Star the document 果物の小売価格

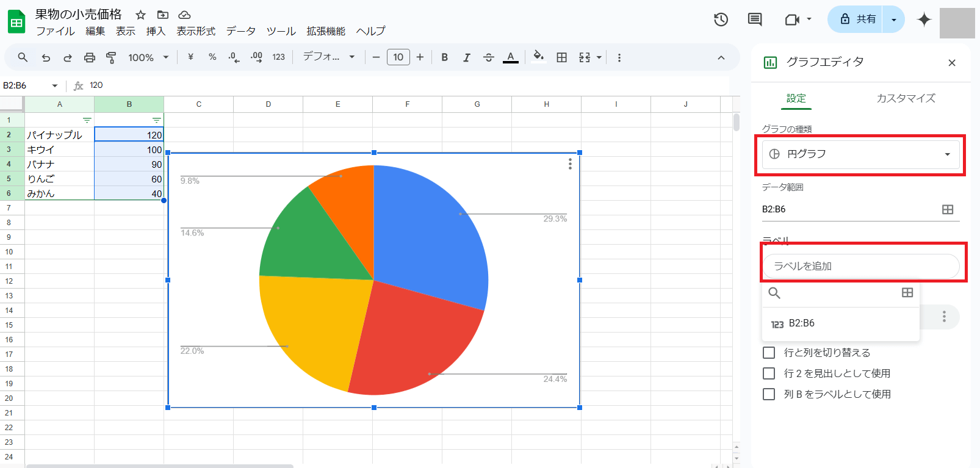[x=140, y=15]
